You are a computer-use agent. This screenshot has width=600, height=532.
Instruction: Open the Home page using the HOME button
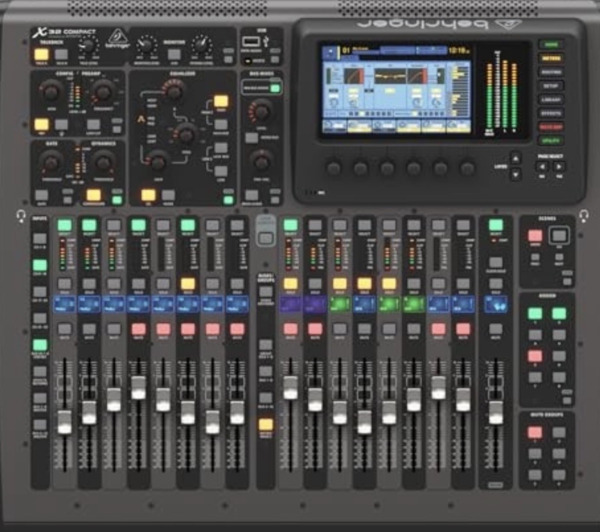click(549, 45)
